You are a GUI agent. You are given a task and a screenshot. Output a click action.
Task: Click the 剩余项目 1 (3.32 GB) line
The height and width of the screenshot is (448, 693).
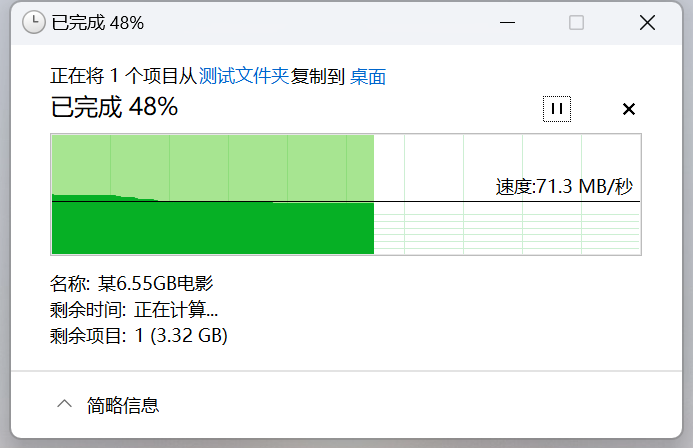(x=138, y=335)
